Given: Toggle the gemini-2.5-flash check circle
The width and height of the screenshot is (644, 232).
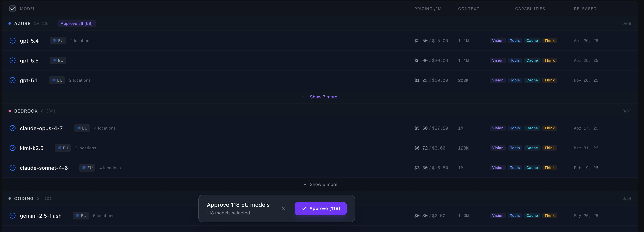Looking at the screenshot, I should click(13, 216).
